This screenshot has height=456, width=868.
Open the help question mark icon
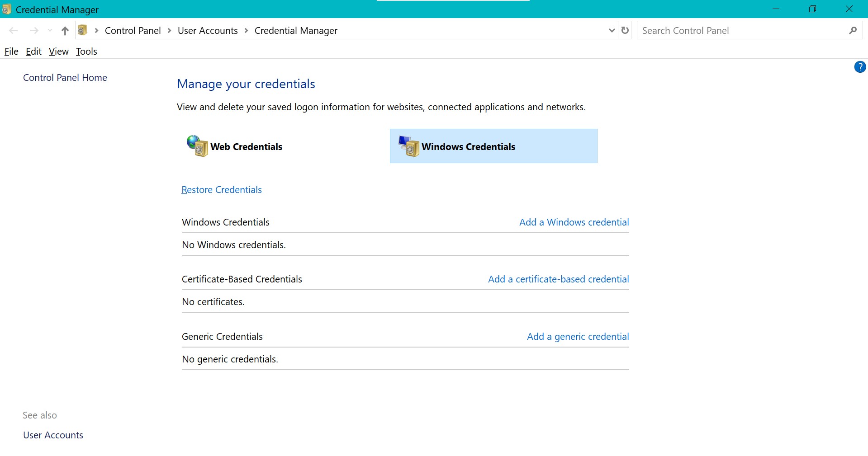(860, 67)
